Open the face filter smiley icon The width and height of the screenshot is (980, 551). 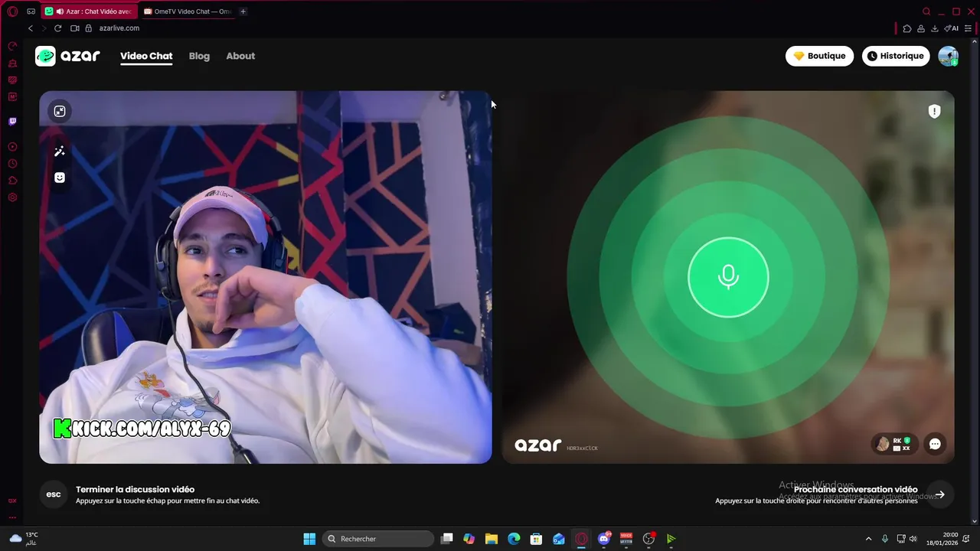(60, 178)
